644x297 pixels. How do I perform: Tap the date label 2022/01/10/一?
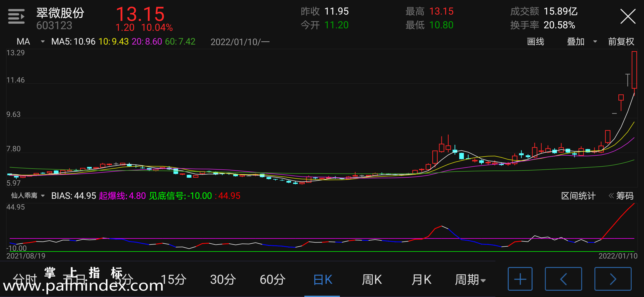(240, 42)
